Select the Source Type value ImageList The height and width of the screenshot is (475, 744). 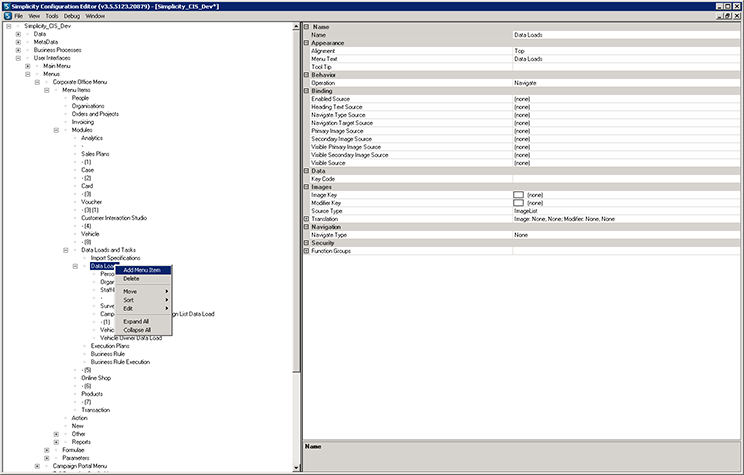point(626,211)
